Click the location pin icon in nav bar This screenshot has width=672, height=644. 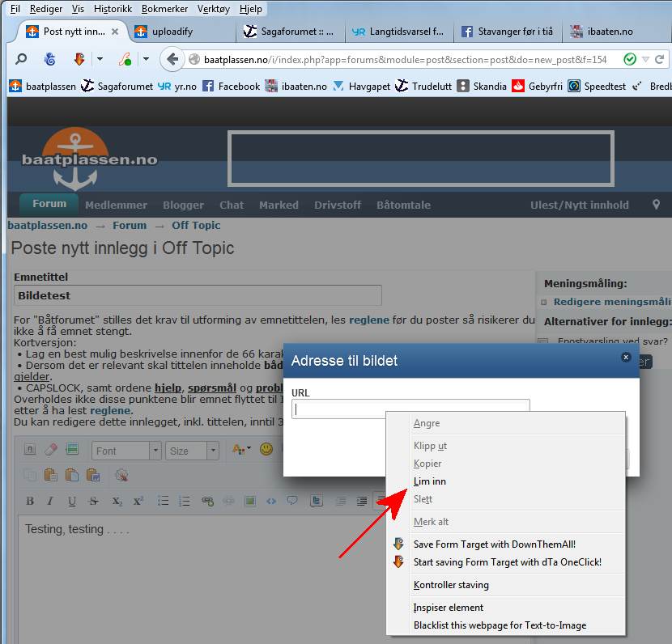tap(656, 204)
